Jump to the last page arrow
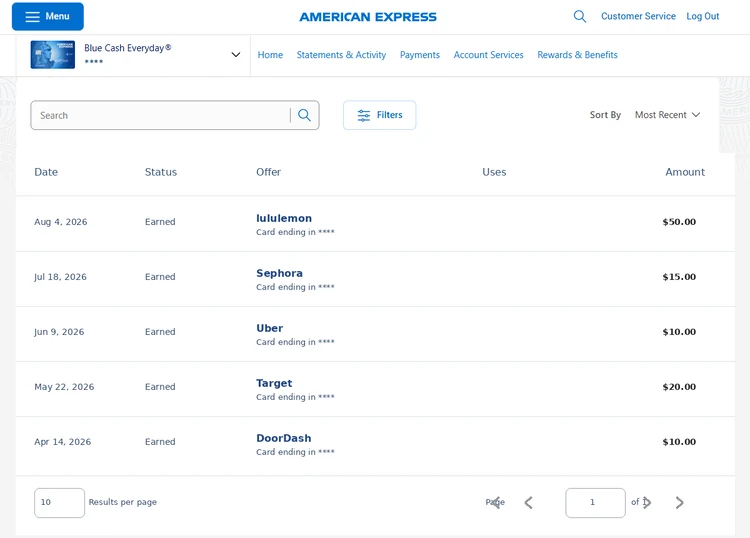Screen dimensions: 750x538 pos(680,503)
